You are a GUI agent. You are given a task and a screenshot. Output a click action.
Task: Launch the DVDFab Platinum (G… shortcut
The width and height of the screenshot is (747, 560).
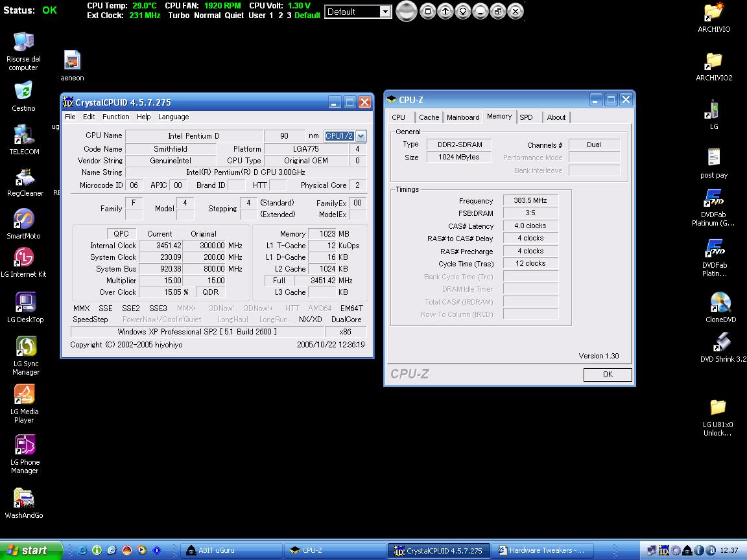(714, 207)
